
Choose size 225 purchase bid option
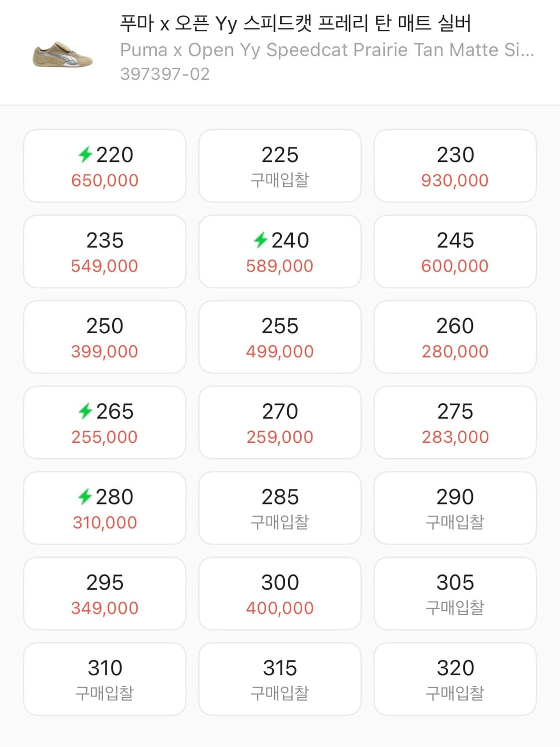pos(280,166)
